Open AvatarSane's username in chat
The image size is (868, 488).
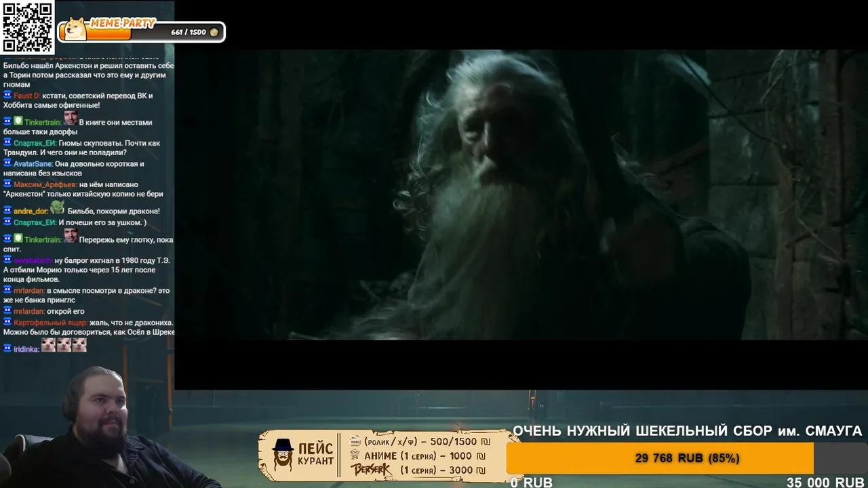[x=33, y=164]
